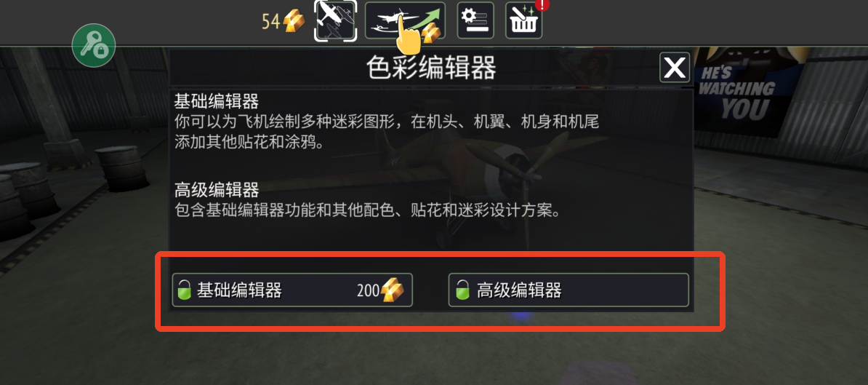Select the 色彩编辑器 title text
868x385 pixels.
pos(430,68)
